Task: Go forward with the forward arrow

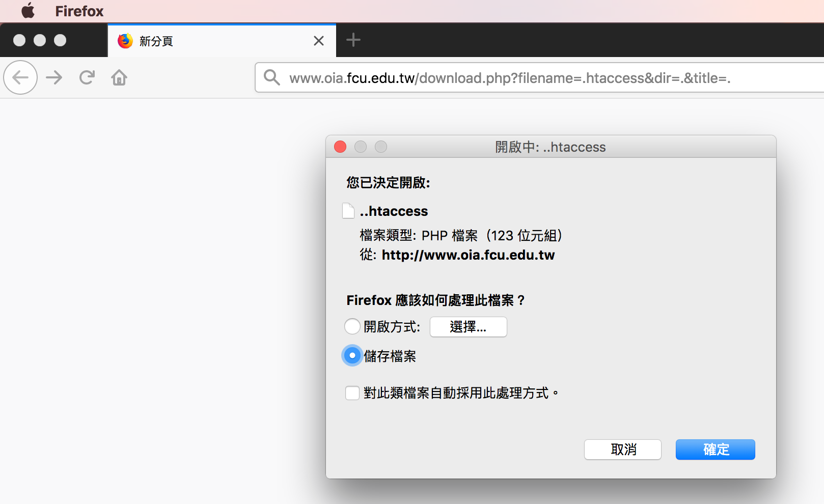Action: click(x=54, y=77)
